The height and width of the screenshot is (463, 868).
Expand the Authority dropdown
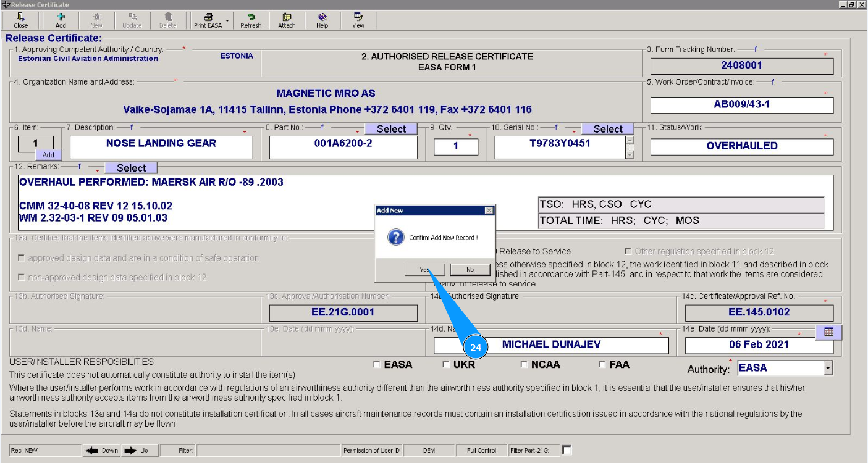828,369
